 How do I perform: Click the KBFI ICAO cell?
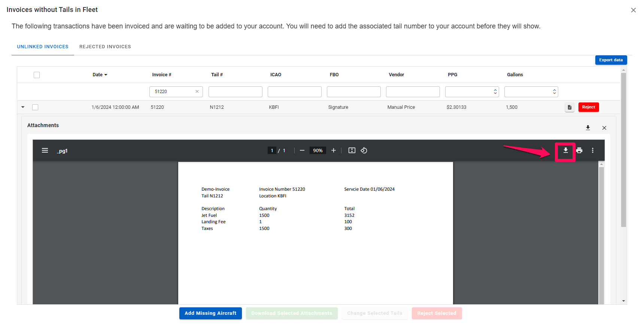(274, 107)
